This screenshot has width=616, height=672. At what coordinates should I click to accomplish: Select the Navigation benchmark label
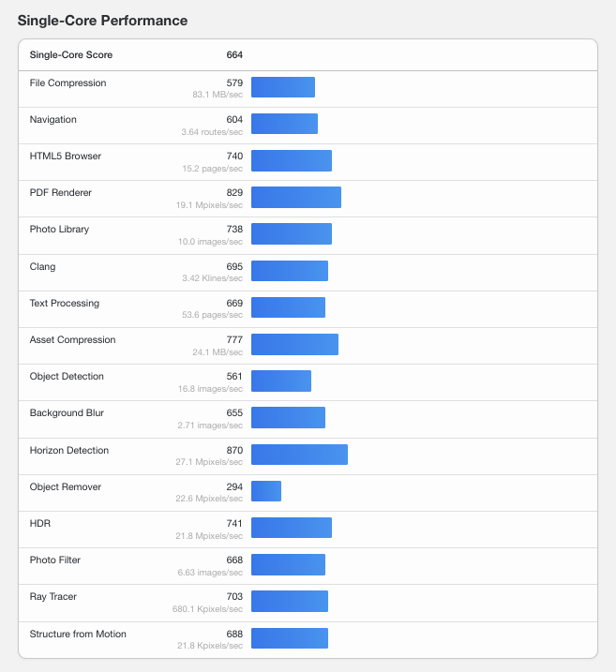(x=53, y=120)
